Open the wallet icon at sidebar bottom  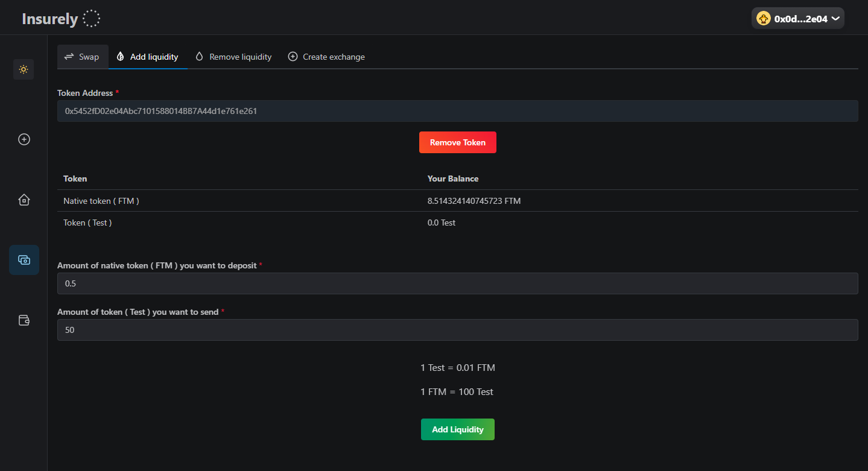pyautogui.click(x=24, y=320)
